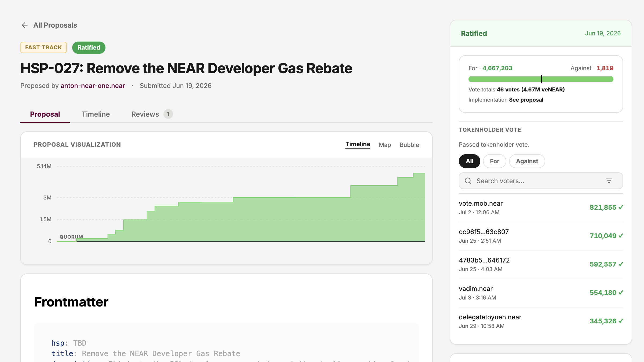
Task: Click the green Ratified status badge
Action: click(89, 47)
